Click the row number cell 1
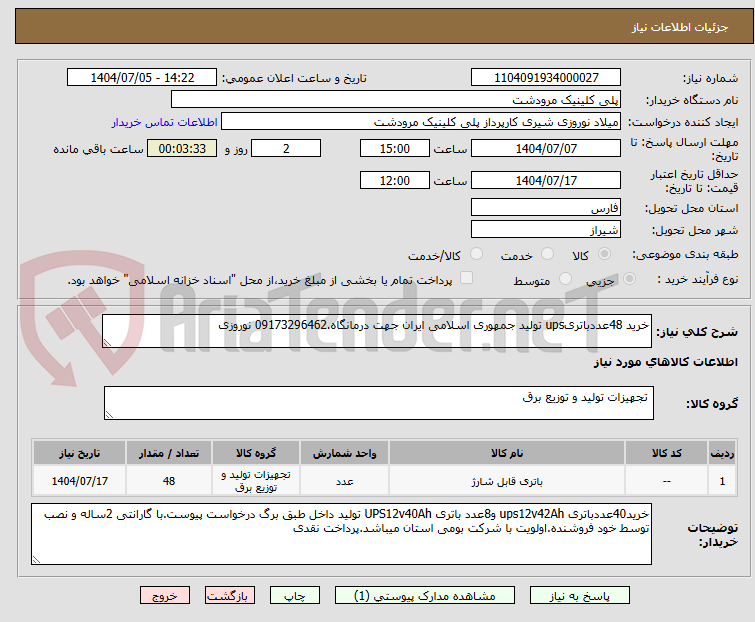The width and height of the screenshot is (755, 622). [x=722, y=481]
